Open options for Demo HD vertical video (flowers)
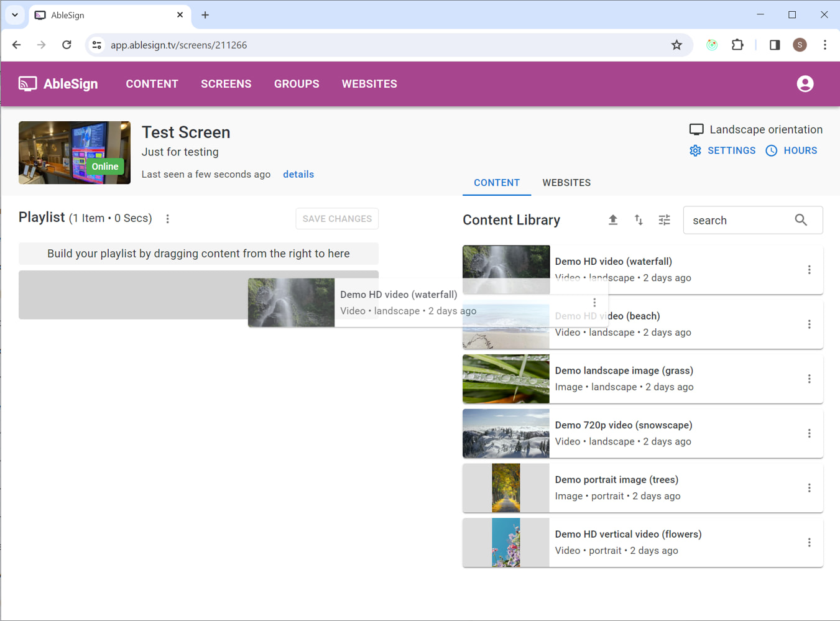 coord(809,543)
